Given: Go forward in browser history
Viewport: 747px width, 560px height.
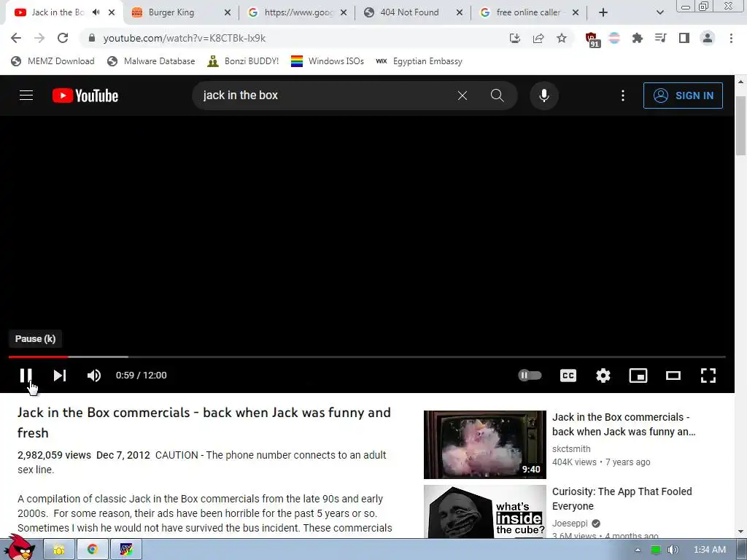Looking at the screenshot, I should pos(39,38).
